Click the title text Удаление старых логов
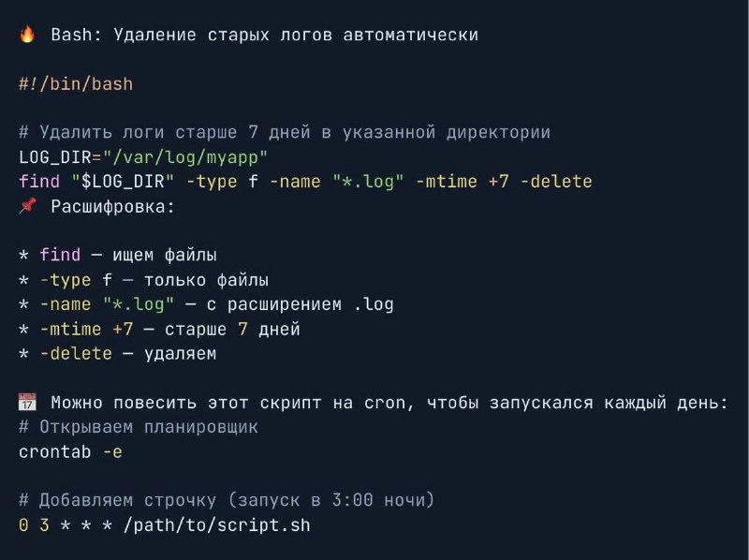749x560 pixels. coord(223,35)
